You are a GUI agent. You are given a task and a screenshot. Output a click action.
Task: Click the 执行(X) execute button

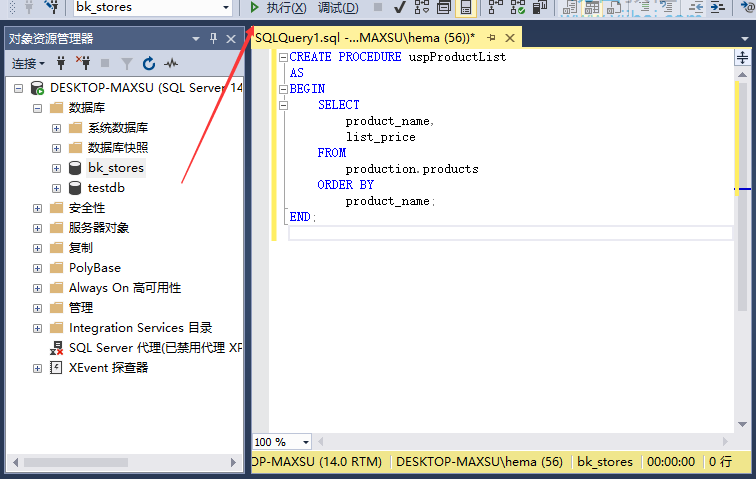coord(278,7)
